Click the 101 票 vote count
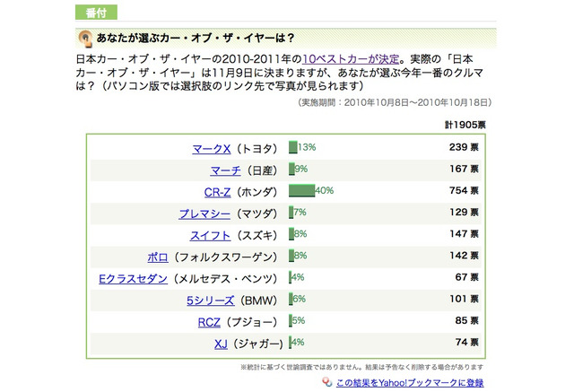 click(464, 299)
